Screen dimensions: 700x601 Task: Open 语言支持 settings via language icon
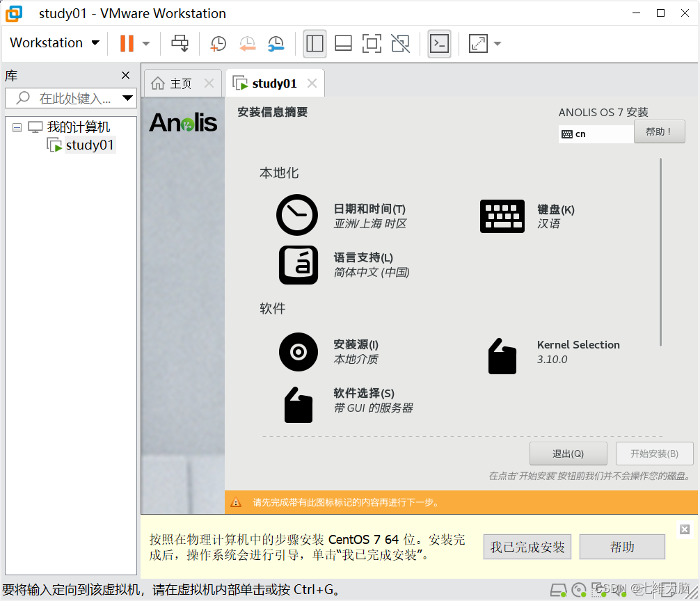299,264
